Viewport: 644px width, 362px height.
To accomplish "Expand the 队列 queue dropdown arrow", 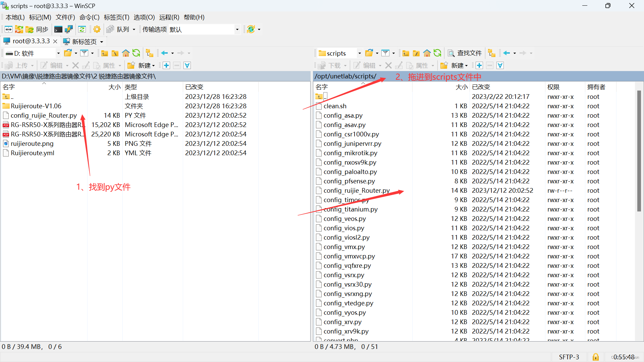I will pyautogui.click(x=134, y=29).
